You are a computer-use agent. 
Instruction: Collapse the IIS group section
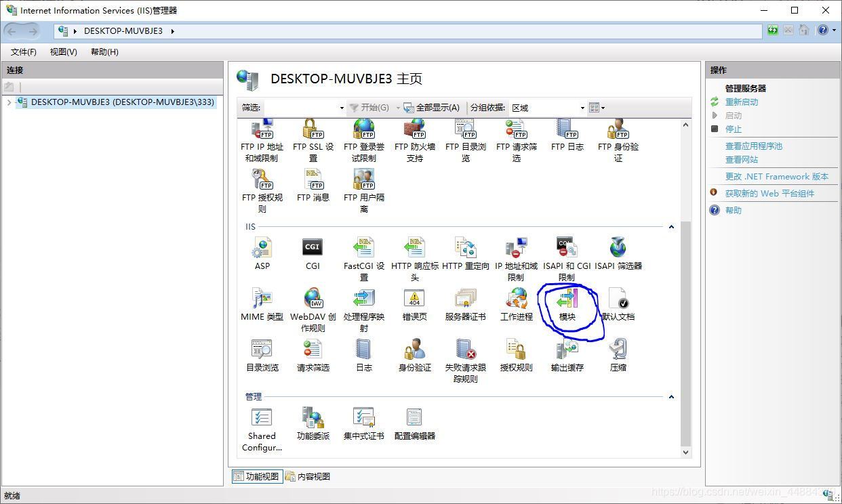(x=671, y=227)
